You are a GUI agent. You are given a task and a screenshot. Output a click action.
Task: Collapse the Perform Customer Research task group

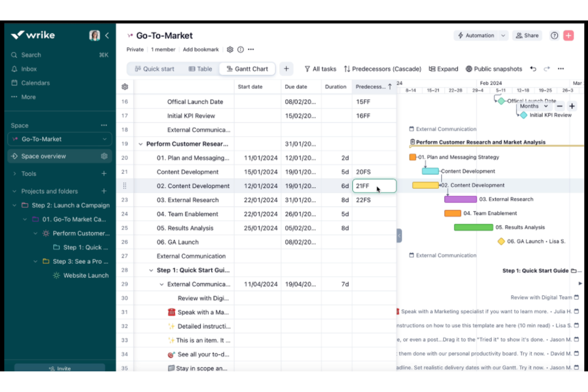point(141,144)
